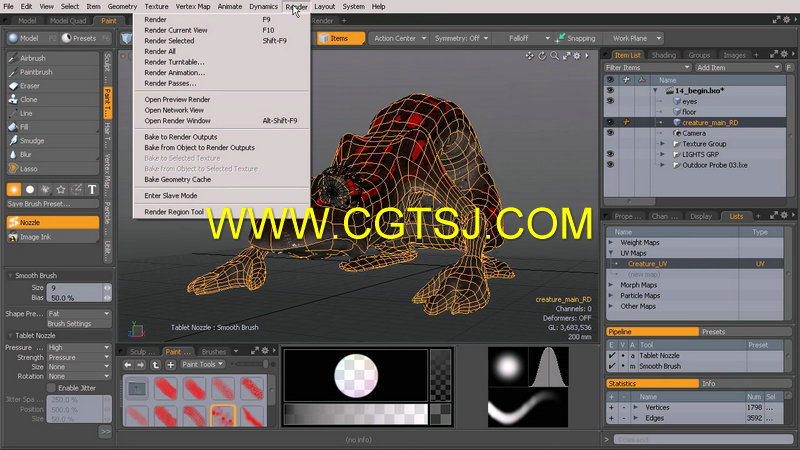Screen dimensions: 800x450
Task: Expand Morph Maps list
Action: [611, 285]
